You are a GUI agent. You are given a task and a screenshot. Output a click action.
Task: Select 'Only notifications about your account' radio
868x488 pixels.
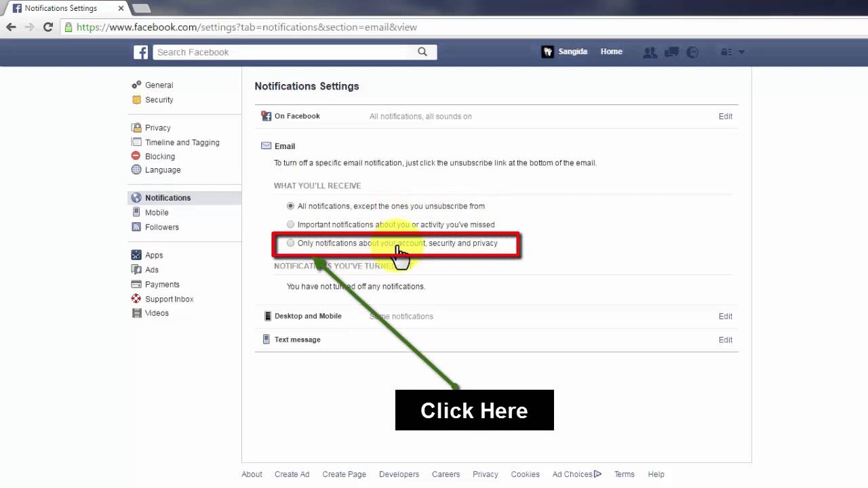(291, 243)
